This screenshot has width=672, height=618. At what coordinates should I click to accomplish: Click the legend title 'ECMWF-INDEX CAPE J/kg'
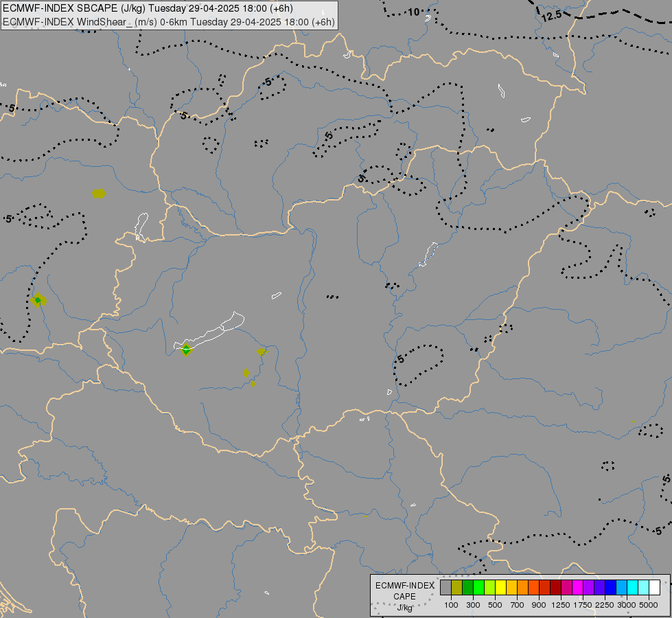coord(404,596)
